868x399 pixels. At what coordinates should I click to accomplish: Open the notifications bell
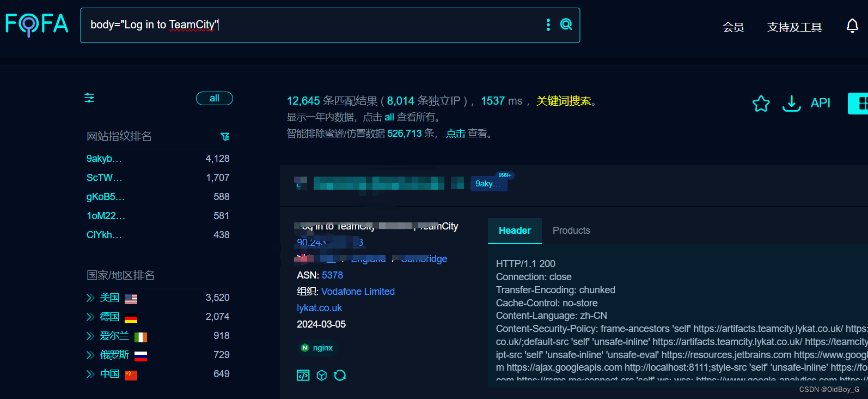point(852,26)
